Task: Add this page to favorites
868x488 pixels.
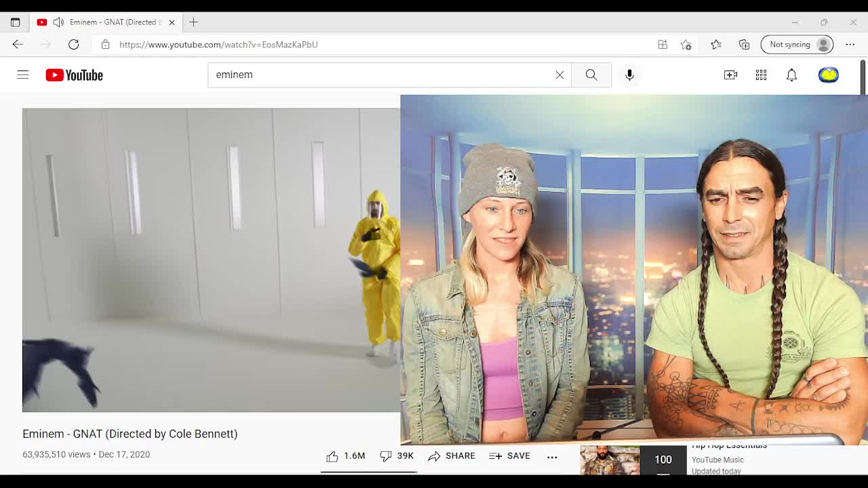Action: point(686,45)
